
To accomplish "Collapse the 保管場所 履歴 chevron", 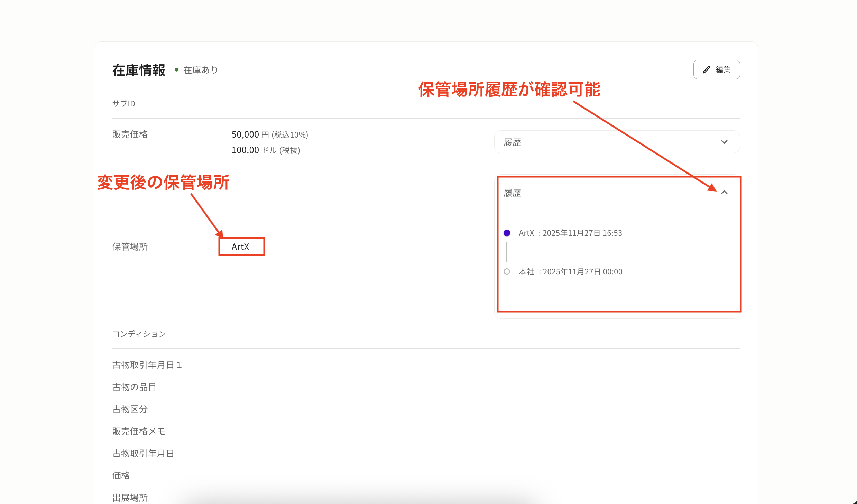I will coord(724,193).
